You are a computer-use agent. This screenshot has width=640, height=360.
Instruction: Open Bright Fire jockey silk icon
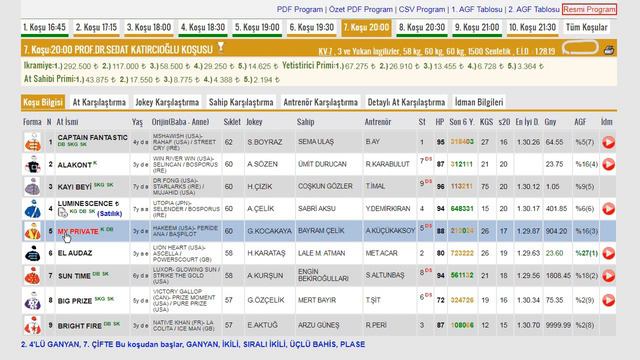click(33, 325)
